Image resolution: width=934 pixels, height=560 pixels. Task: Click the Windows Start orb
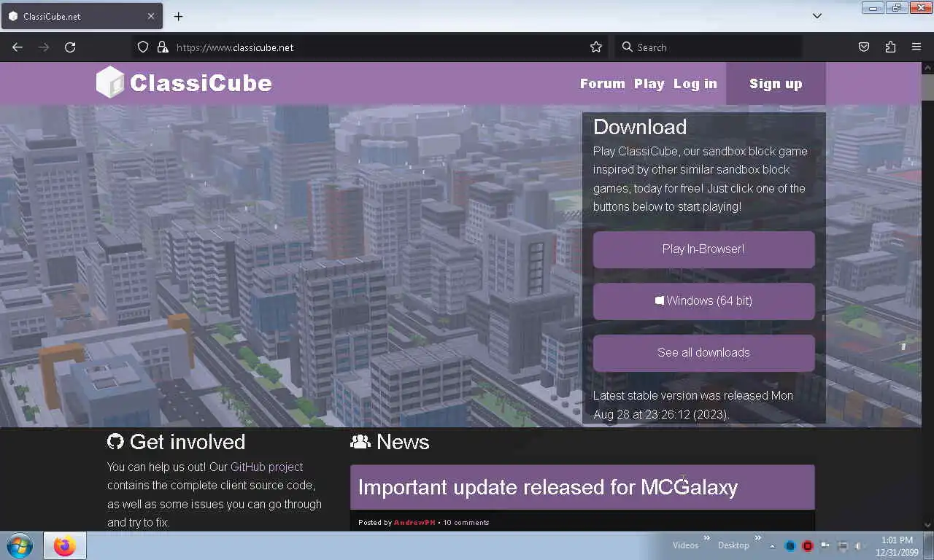[x=20, y=545]
